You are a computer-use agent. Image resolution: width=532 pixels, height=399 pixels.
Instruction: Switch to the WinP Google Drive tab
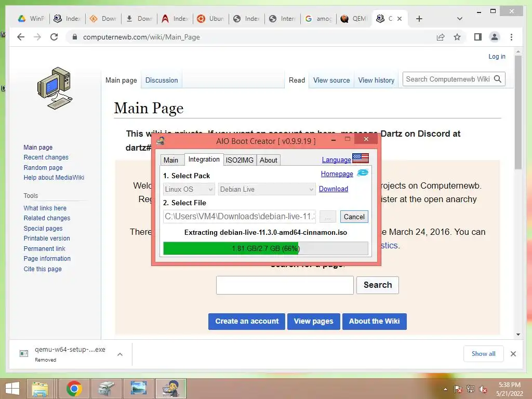point(31,19)
